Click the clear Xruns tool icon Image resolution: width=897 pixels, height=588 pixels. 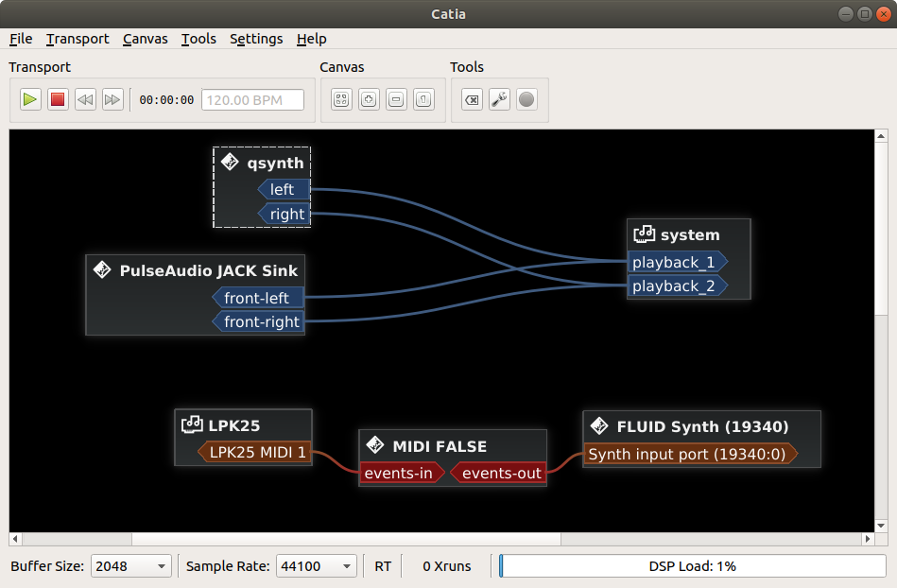pos(472,99)
